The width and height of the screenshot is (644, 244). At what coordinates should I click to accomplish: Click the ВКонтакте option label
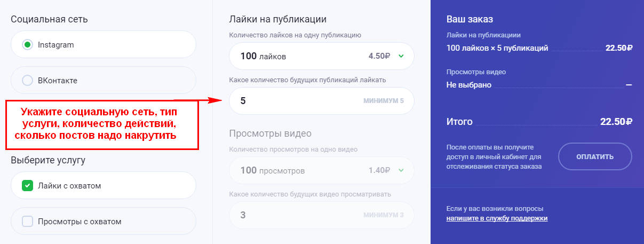(x=58, y=81)
